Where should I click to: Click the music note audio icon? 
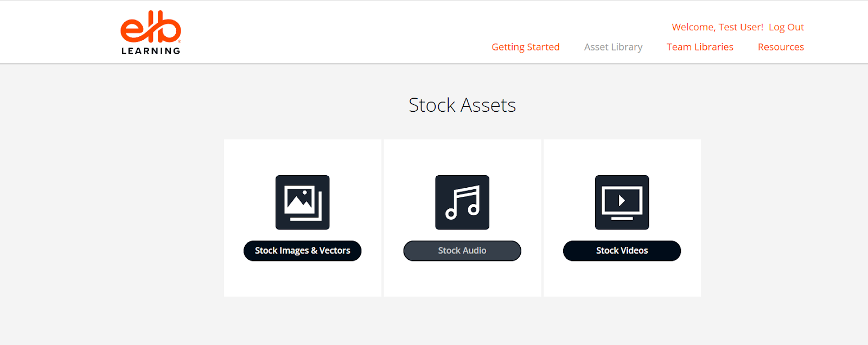(462, 202)
